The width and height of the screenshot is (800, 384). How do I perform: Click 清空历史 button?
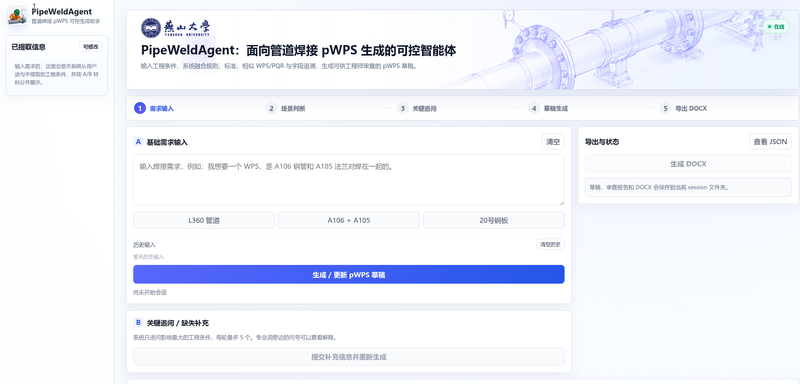tap(550, 244)
